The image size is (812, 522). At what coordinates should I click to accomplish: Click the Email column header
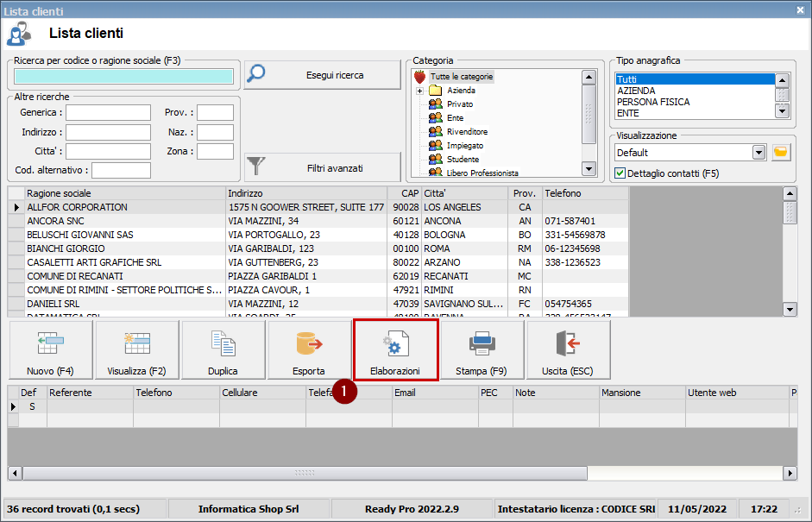pyautogui.click(x=435, y=393)
